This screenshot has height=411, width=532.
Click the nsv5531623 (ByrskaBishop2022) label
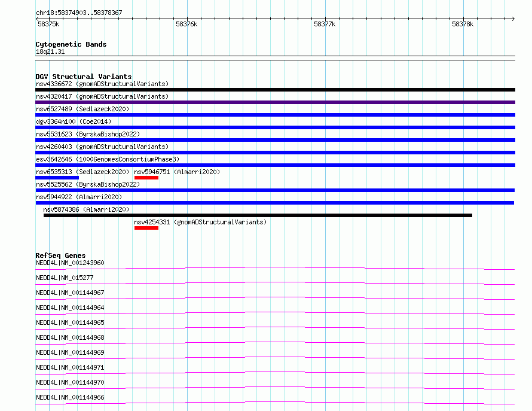pos(88,134)
